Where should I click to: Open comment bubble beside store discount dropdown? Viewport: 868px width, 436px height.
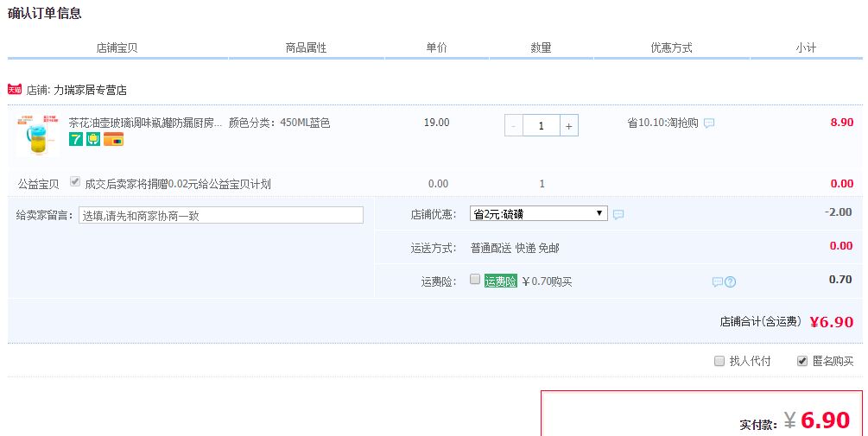pos(618,214)
